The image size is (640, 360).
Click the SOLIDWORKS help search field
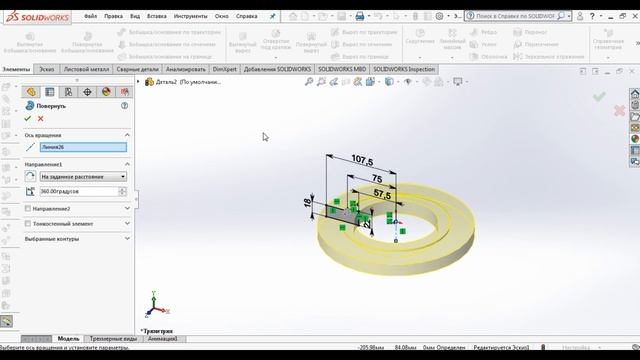tap(516, 16)
